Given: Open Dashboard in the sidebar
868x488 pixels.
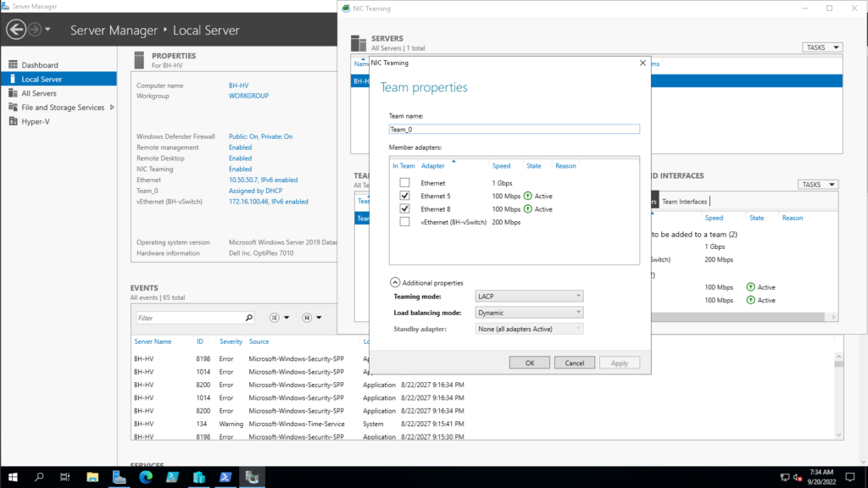Looking at the screenshot, I should coord(39,64).
